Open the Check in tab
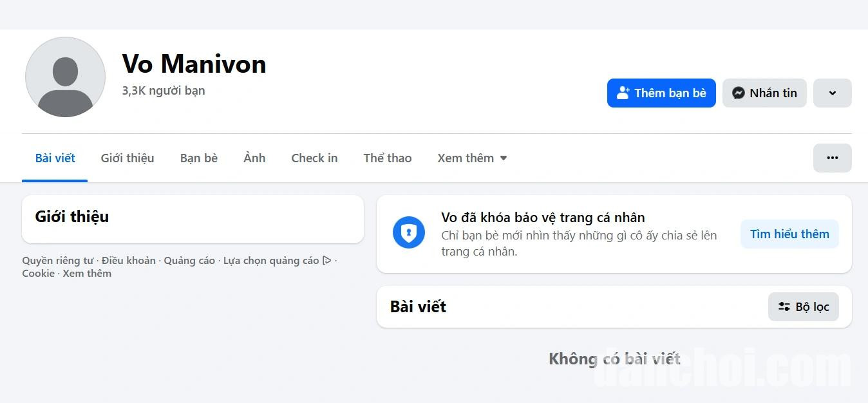This screenshot has width=868, height=403. pos(314,158)
